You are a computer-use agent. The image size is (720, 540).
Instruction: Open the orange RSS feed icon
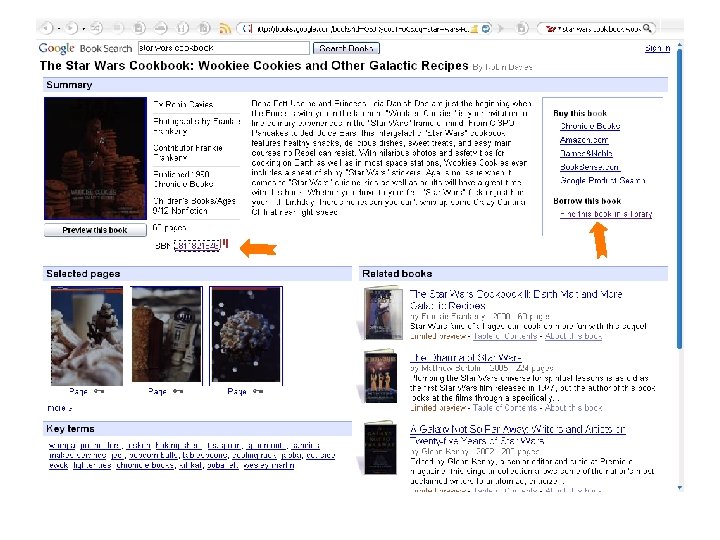(x=225, y=28)
